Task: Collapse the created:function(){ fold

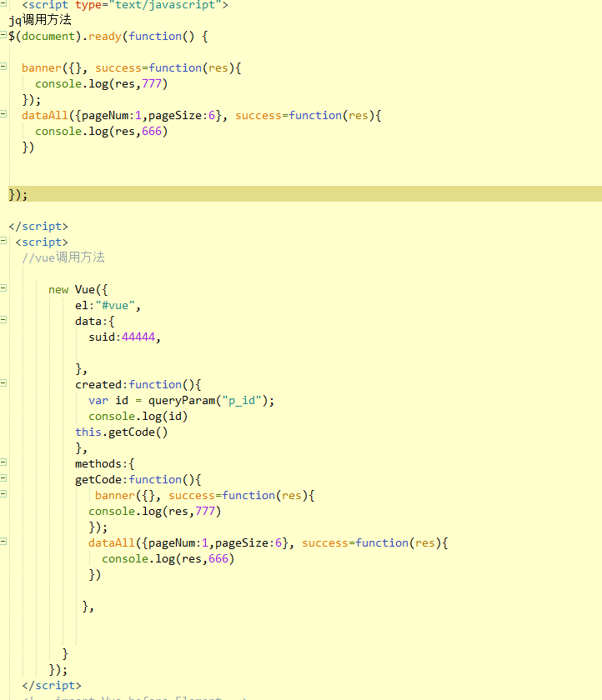Action: pos(3,383)
